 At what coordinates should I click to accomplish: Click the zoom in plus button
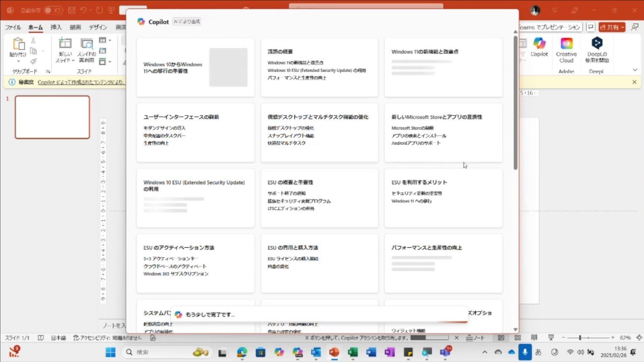[x=613, y=338]
